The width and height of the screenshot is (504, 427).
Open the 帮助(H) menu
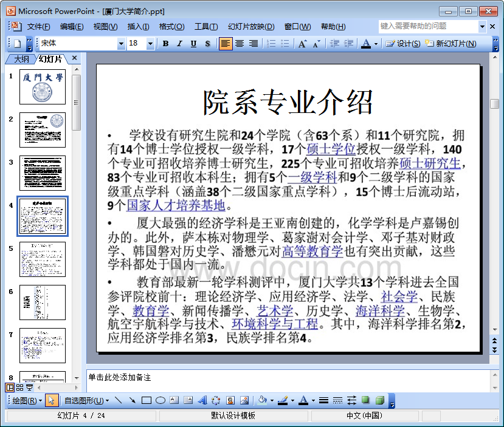point(333,27)
